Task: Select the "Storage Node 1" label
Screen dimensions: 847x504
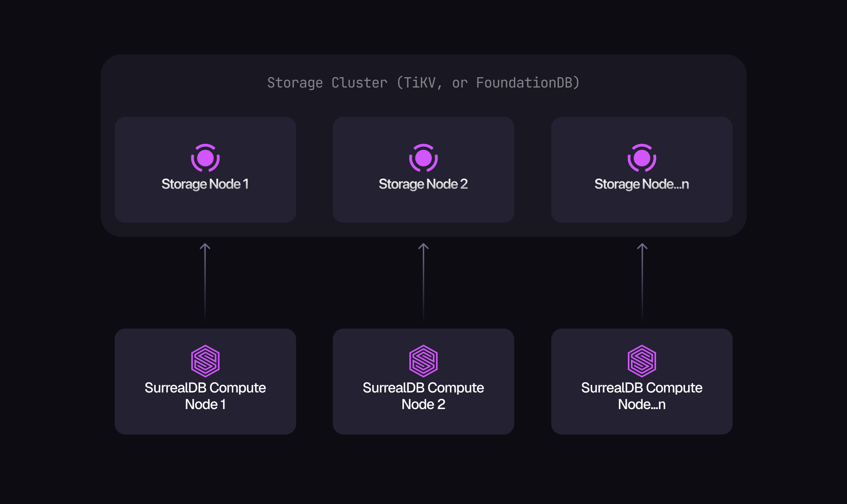Action: (205, 184)
